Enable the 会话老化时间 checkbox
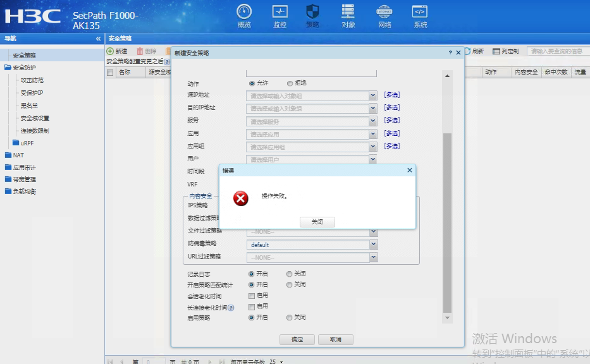 click(252, 296)
